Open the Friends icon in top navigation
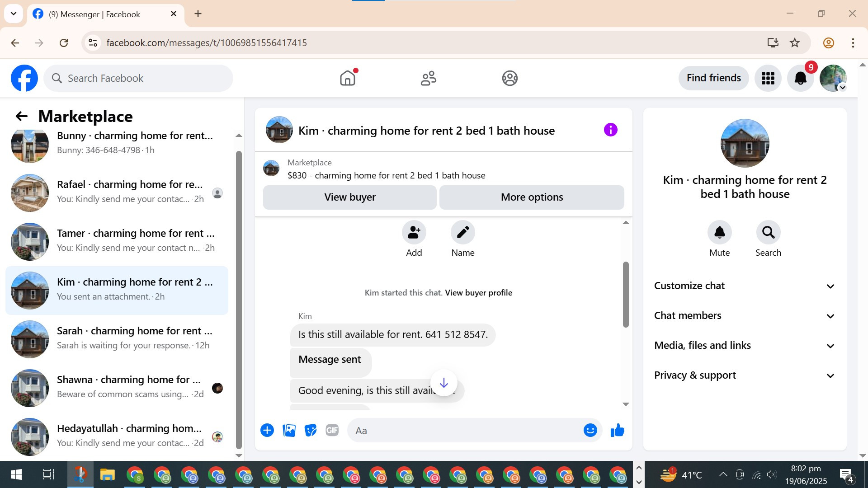868x488 pixels. pos(429,78)
